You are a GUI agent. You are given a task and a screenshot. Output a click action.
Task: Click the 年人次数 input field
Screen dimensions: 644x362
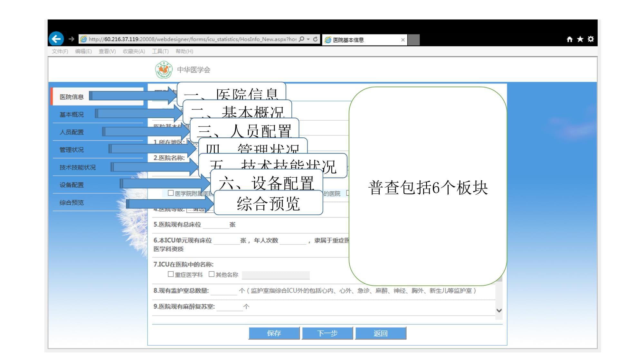click(293, 240)
